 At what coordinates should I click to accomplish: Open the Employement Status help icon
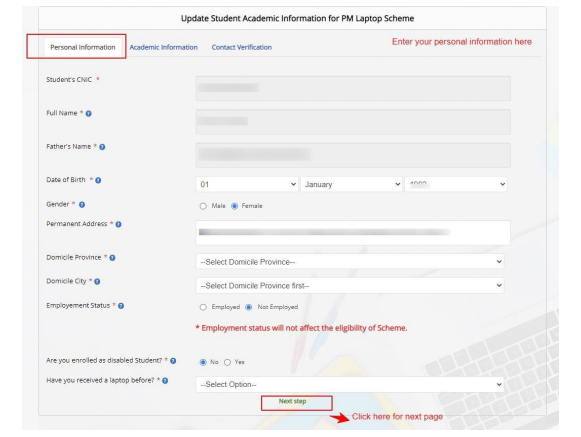tap(121, 306)
